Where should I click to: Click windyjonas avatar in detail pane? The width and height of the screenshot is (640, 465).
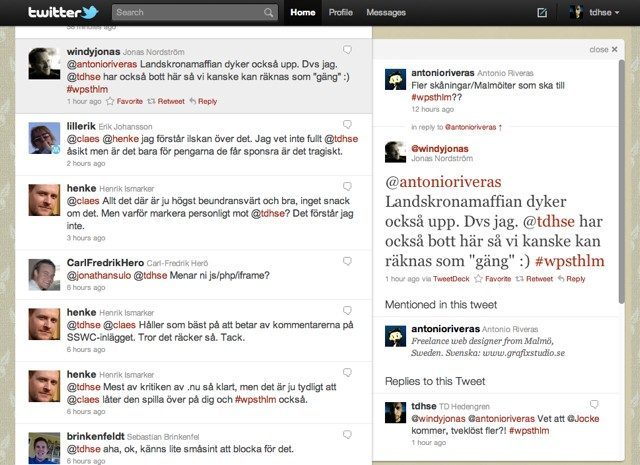(x=396, y=152)
